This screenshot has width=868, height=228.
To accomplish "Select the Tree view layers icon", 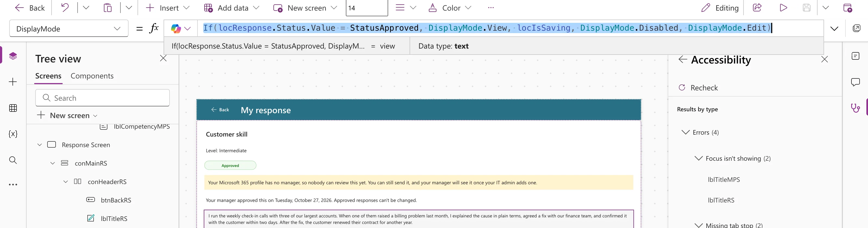I will (x=13, y=56).
